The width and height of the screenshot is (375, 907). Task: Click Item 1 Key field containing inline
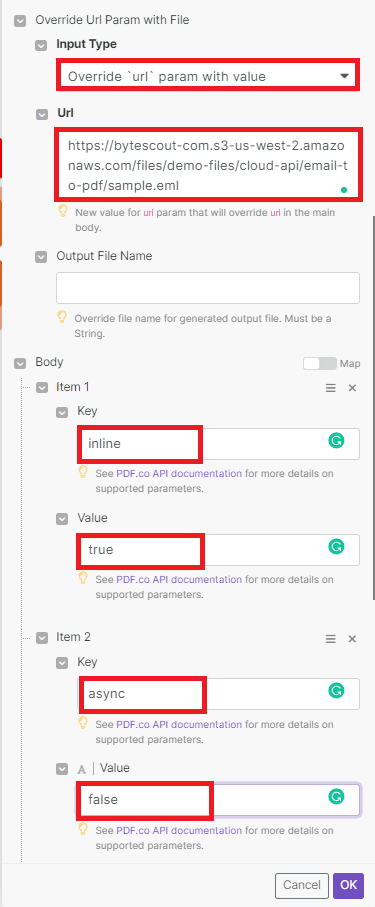click(x=218, y=444)
